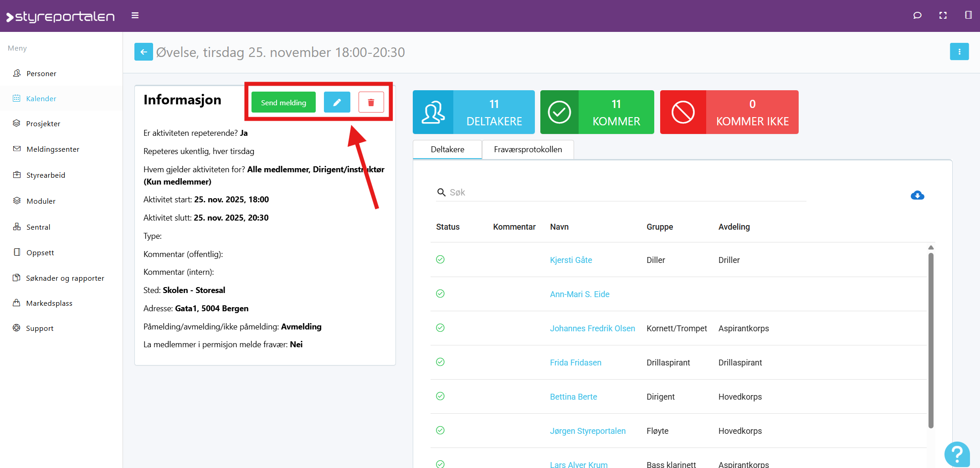Open Johannes Fredrik Olsen's profile link
Viewport: 980px width, 468px height.
click(592, 329)
